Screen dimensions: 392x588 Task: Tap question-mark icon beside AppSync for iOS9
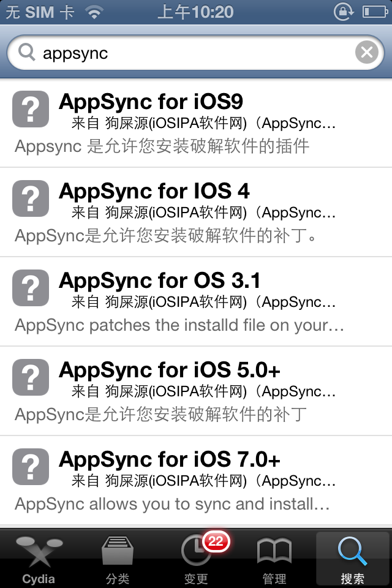point(31,109)
